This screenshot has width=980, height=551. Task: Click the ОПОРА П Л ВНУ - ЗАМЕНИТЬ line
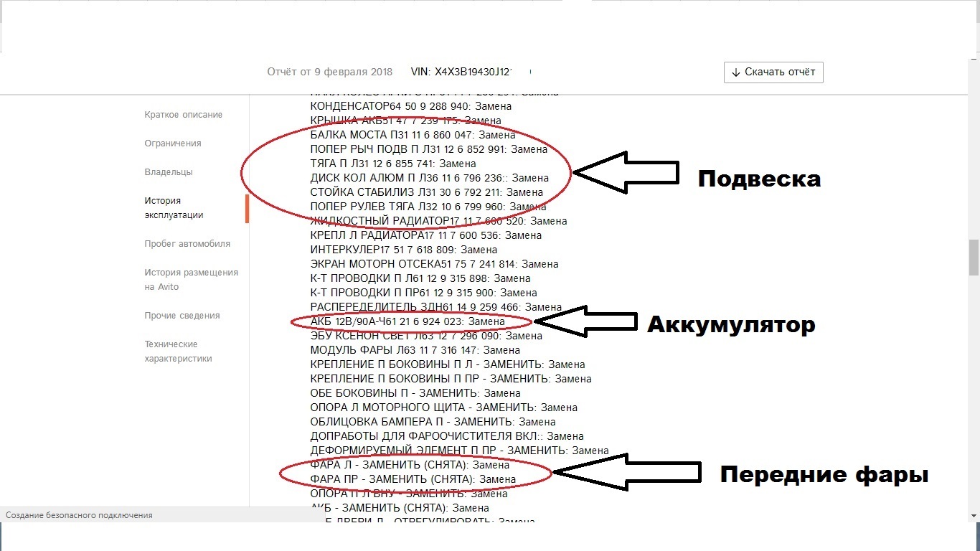(408, 494)
